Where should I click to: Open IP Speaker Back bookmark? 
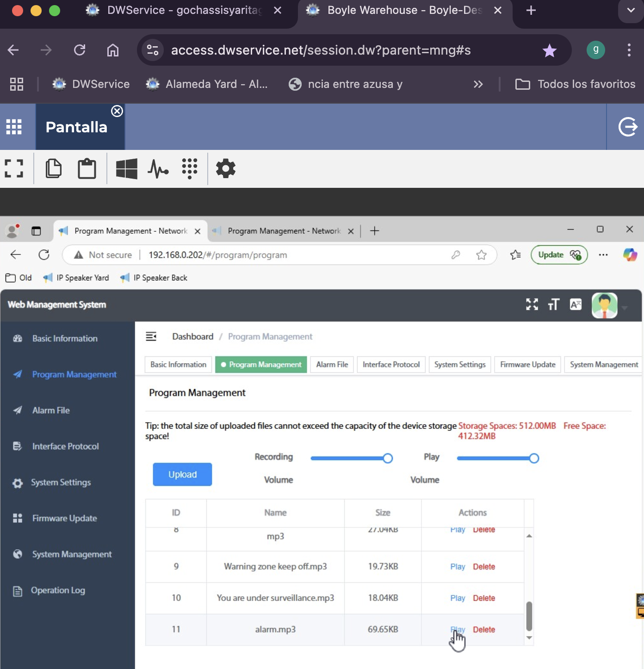pyautogui.click(x=154, y=278)
